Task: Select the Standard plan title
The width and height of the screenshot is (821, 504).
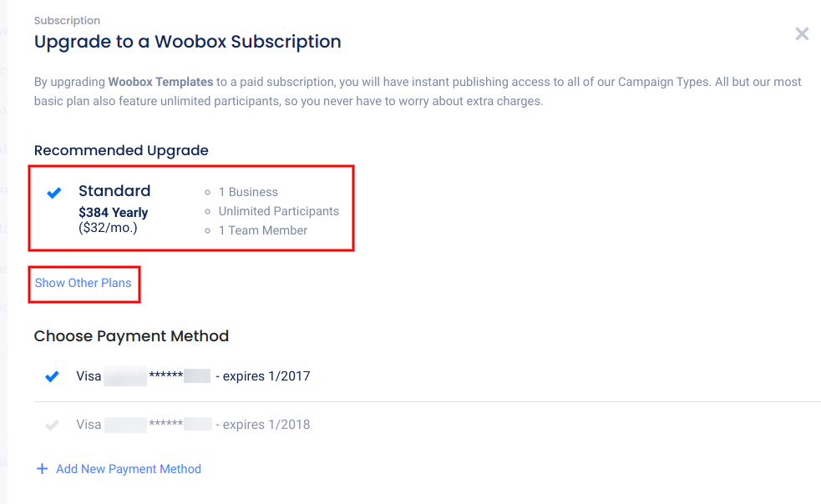Action: click(114, 191)
